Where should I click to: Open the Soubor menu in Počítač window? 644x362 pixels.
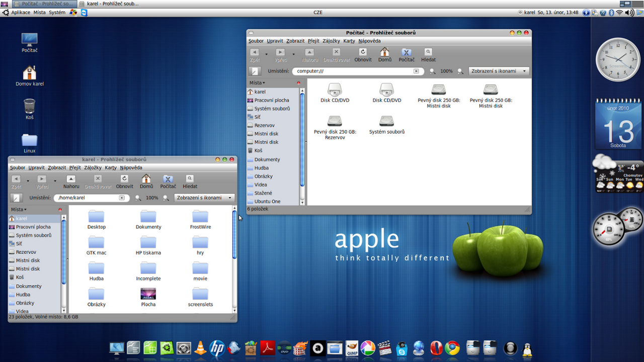(x=256, y=41)
